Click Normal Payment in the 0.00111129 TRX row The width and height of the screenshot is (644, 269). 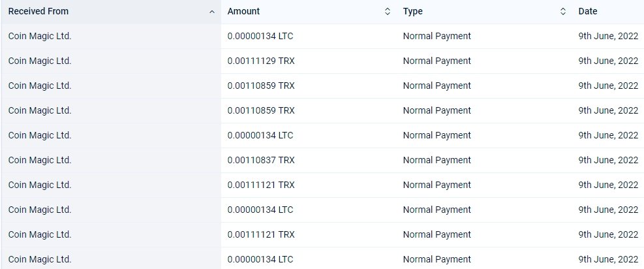(437, 61)
